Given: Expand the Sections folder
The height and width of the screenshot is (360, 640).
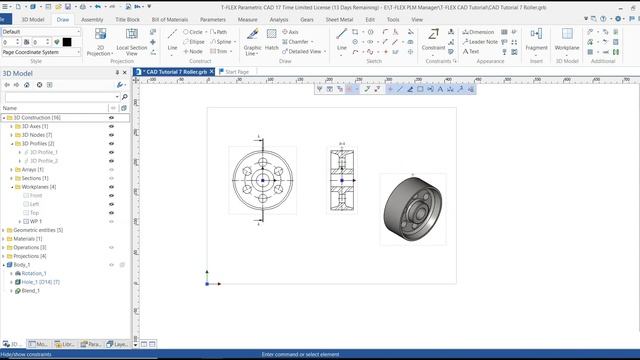Looking at the screenshot, I should pyautogui.click(x=11, y=178).
